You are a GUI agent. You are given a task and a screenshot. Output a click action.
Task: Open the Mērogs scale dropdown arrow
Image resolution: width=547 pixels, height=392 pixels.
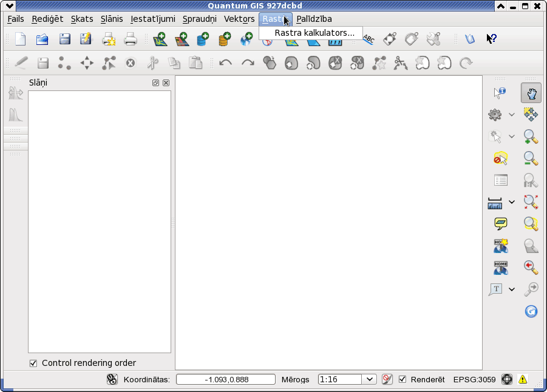369,379
